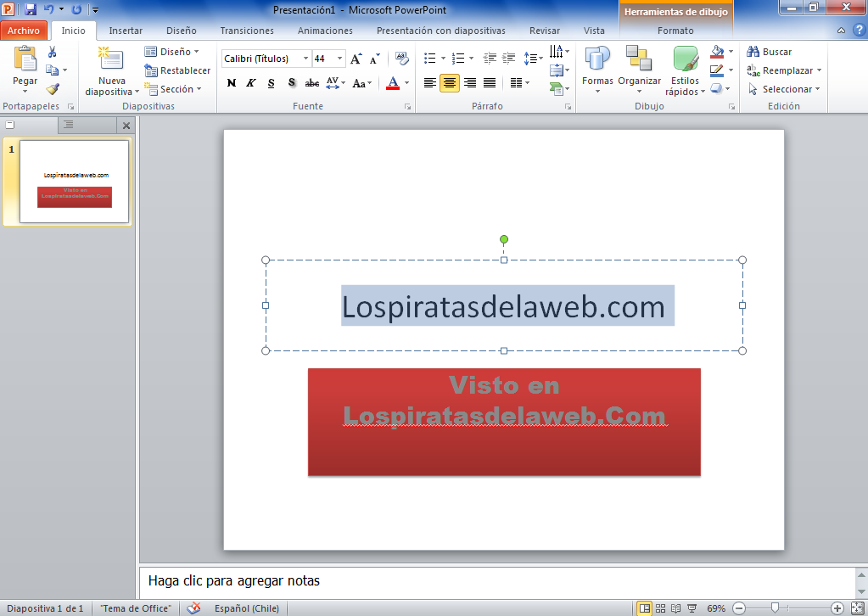Click the spell check icon in status bar
This screenshot has height=616, width=868.
click(x=193, y=608)
